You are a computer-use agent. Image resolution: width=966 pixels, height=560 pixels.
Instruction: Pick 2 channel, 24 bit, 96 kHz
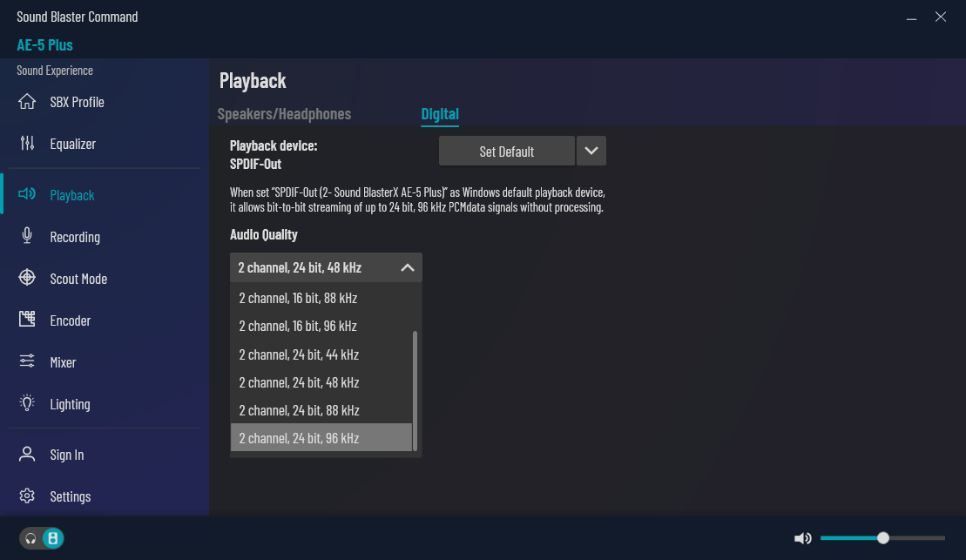321,438
